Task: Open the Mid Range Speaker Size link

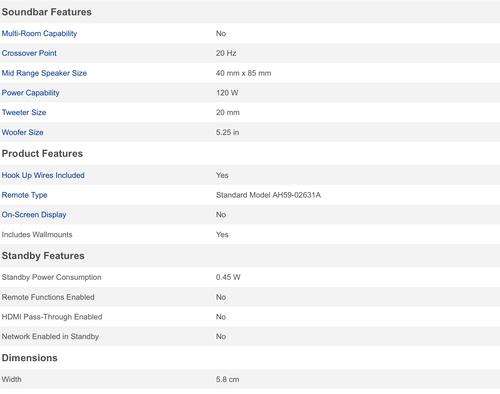Action: click(44, 73)
